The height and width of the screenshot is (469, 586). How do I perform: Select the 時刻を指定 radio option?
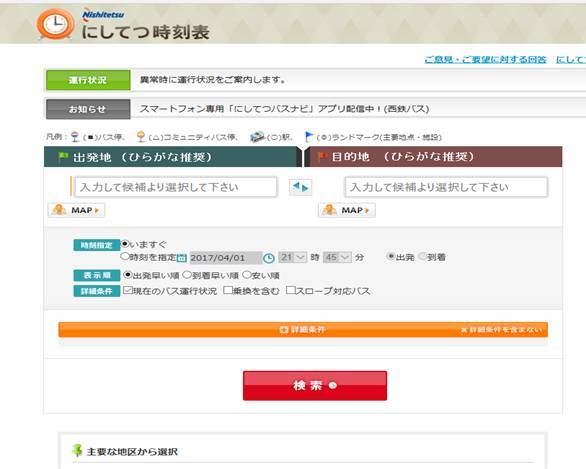click(125, 256)
